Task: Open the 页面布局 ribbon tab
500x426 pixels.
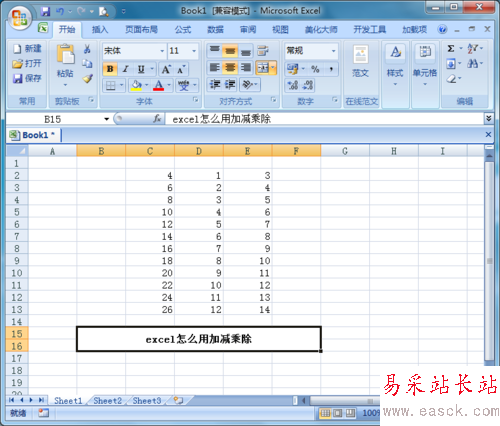Action: pos(141,30)
